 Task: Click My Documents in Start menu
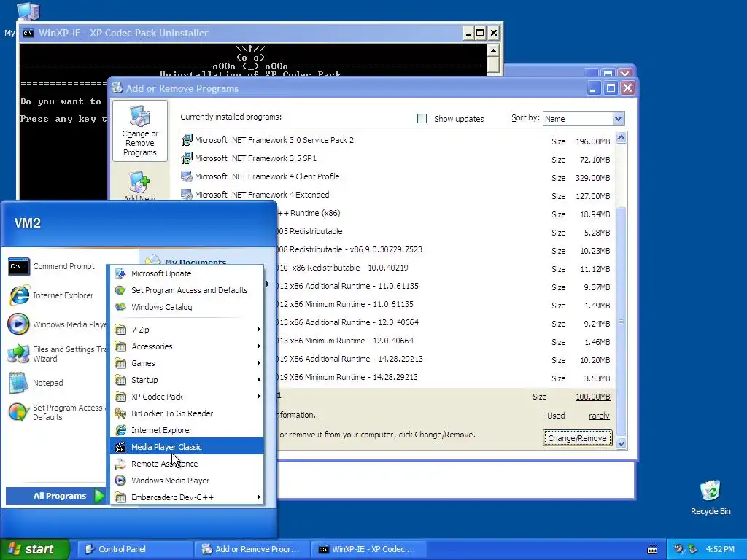pos(196,262)
